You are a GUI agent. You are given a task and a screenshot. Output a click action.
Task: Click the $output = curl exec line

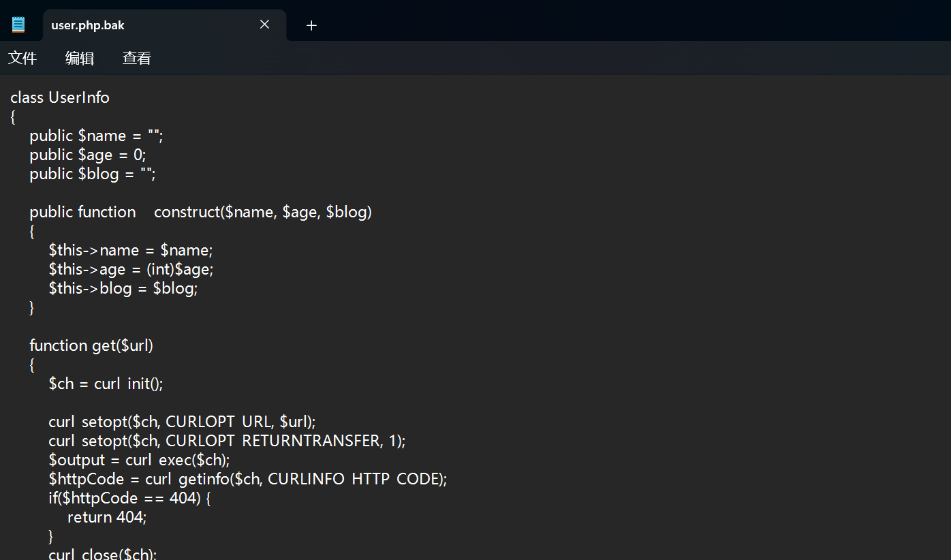coord(139,460)
